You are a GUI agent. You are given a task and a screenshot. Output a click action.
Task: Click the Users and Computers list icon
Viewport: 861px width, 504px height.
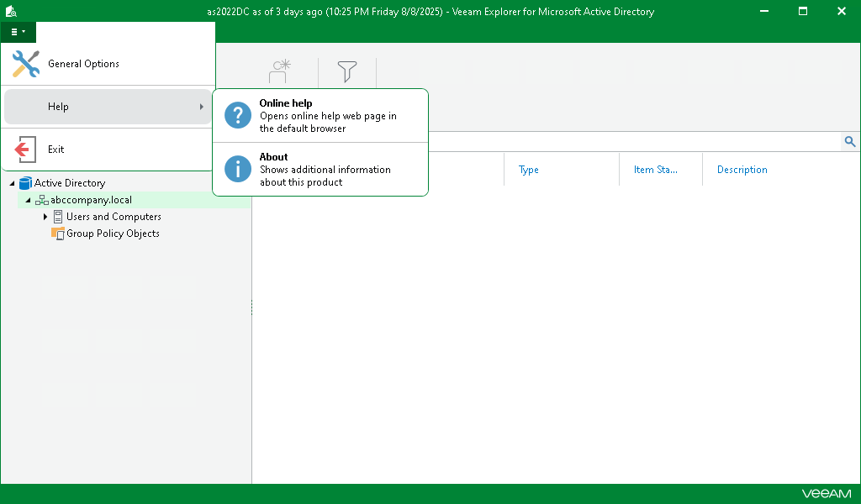click(x=58, y=216)
